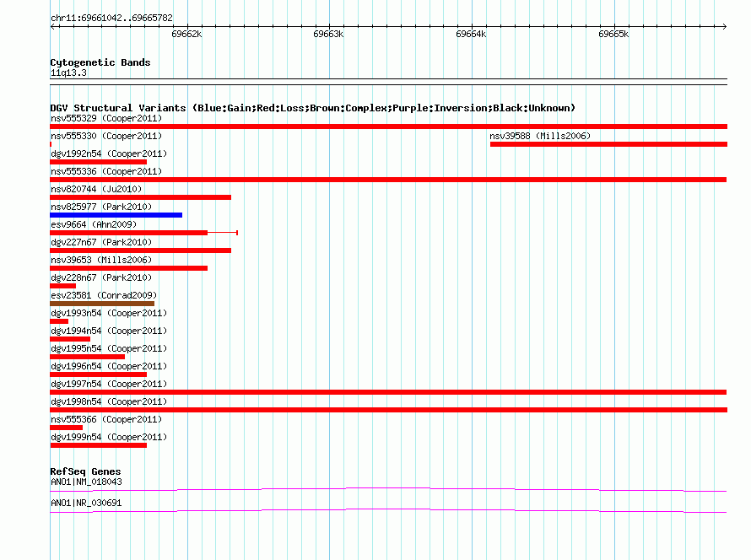This screenshot has width=751, height=560.
Task: Select the brown complex bar esv23581
Action: tap(102, 304)
